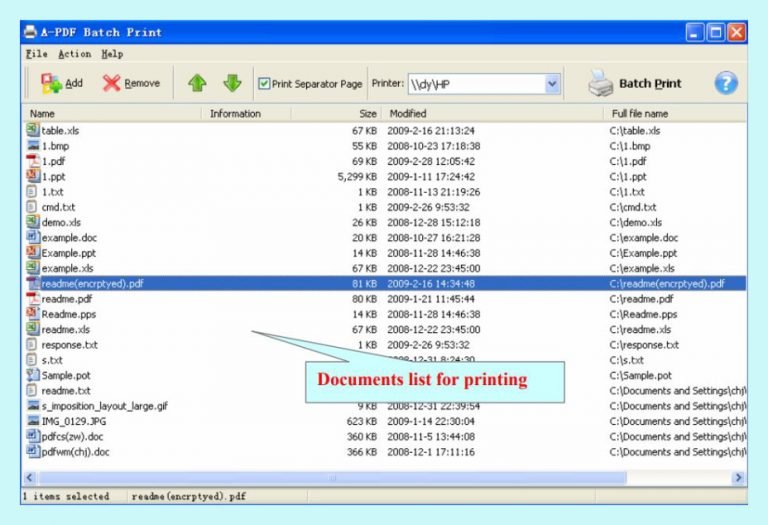Click the 366 KB size cell
The width and height of the screenshot is (768, 525).
pos(362,452)
